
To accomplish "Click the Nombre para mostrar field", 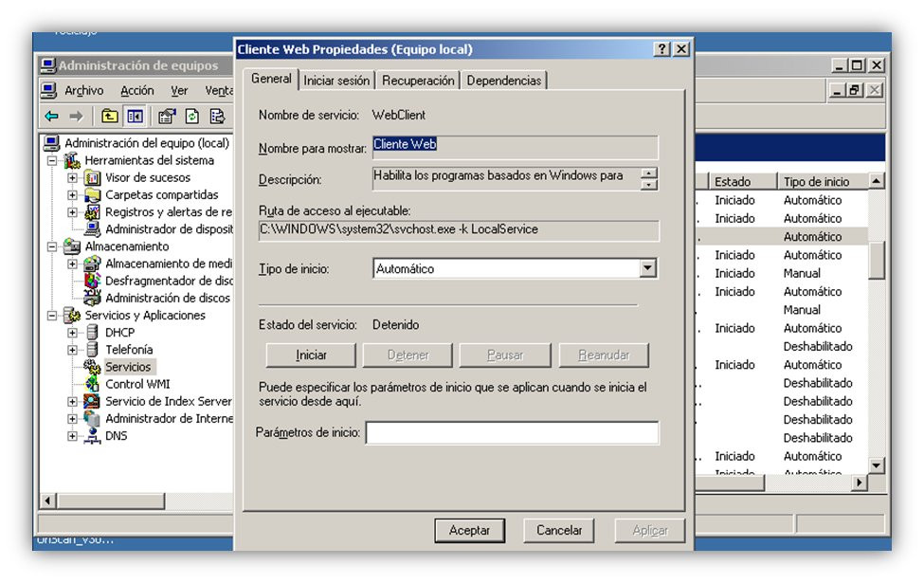I will pos(515,147).
